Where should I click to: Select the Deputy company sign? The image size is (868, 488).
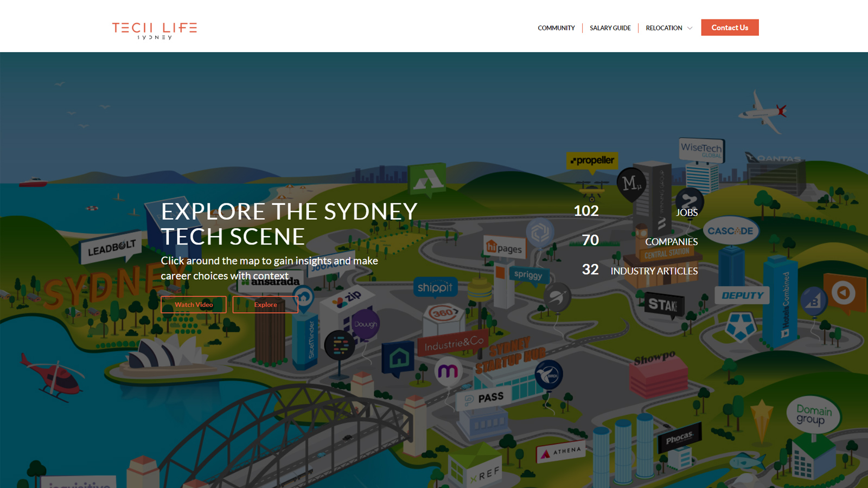[x=742, y=296]
